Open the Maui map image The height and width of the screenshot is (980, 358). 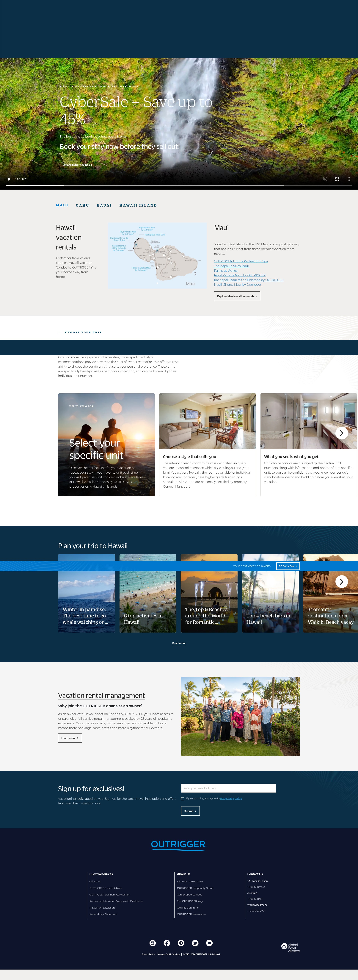coord(157,256)
